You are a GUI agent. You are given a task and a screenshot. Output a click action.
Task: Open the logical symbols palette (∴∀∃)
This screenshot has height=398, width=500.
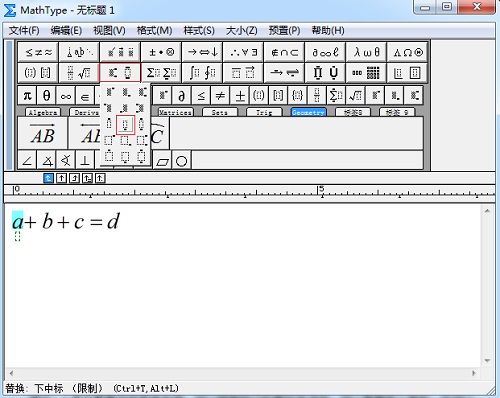coord(243,52)
